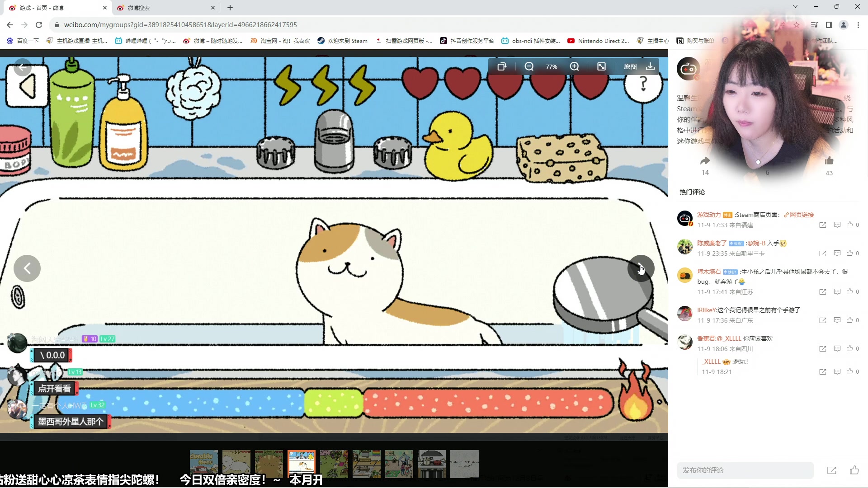The height and width of the screenshot is (488, 868).
Task: Exit image viewer with top-left back arrow
Action: [x=22, y=67]
